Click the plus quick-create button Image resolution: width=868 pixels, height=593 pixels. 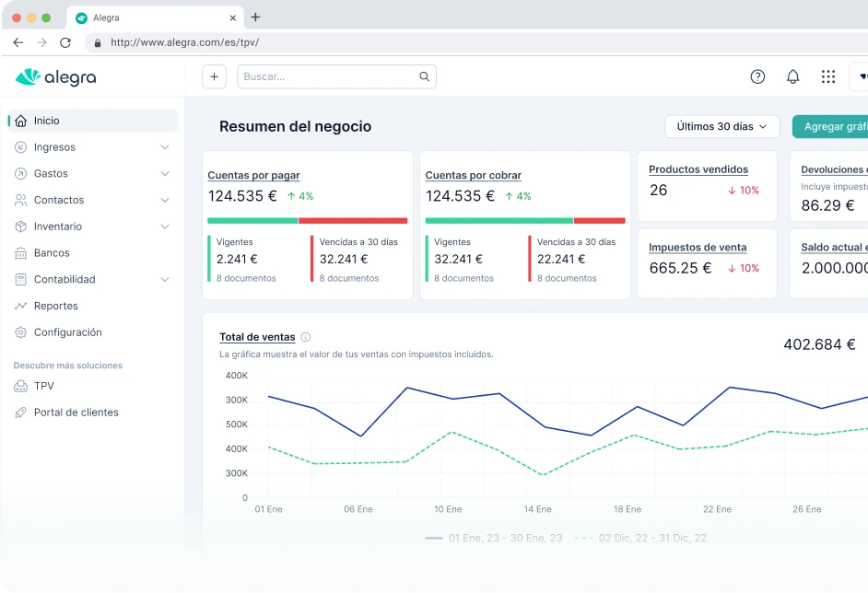(214, 76)
